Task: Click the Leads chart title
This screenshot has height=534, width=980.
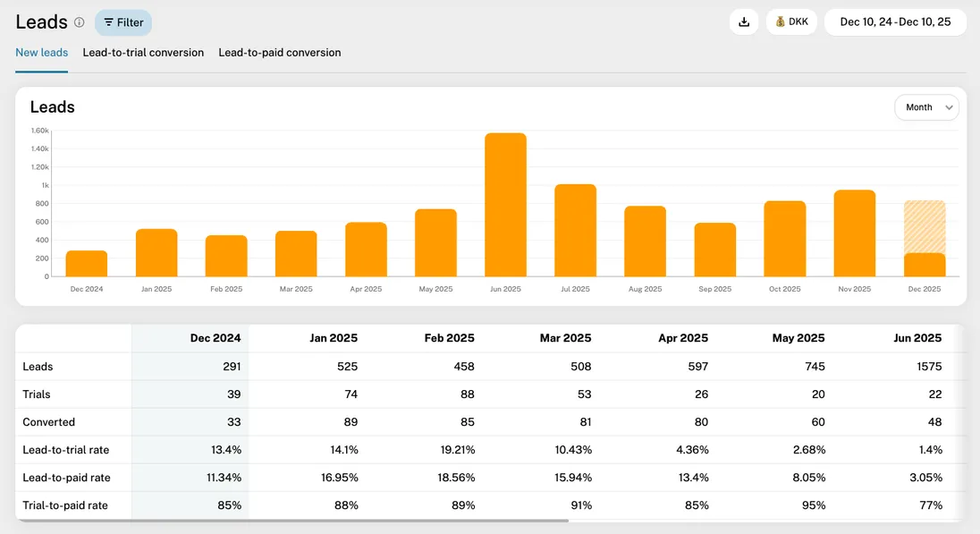Action: pyautogui.click(x=52, y=106)
